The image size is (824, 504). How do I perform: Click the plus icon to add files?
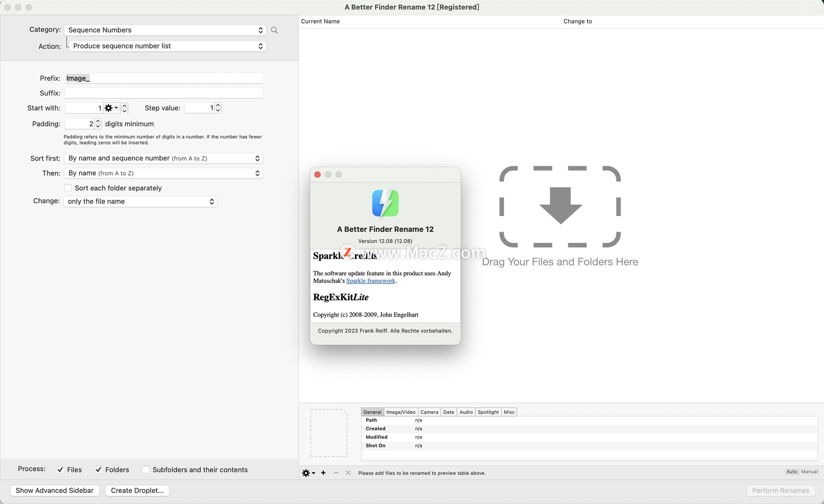(323, 473)
